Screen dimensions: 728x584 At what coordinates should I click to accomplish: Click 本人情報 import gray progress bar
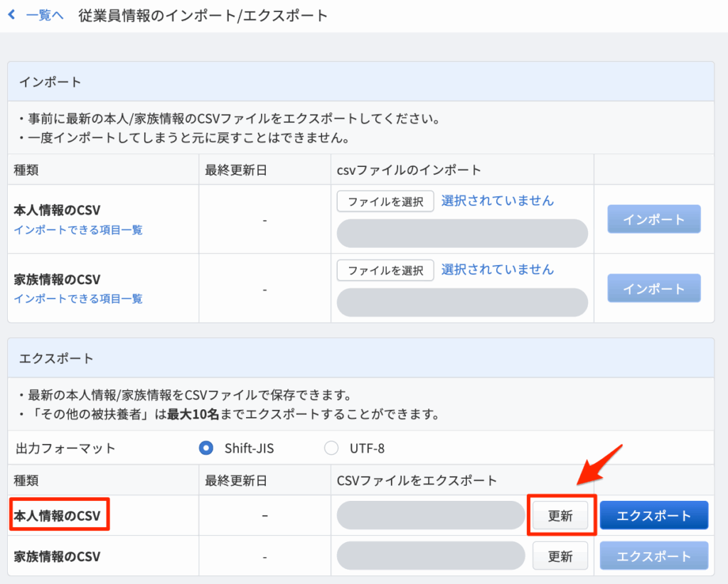(x=462, y=233)
